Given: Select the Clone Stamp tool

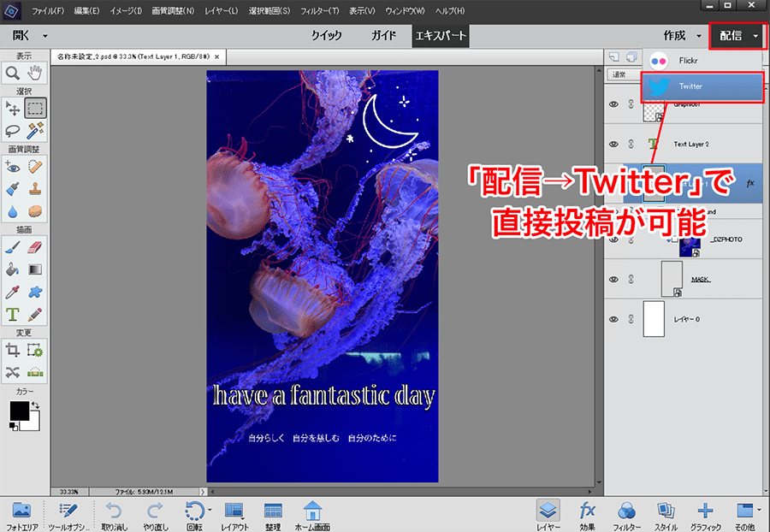Looking at the screenshot, I should point(35,189).
